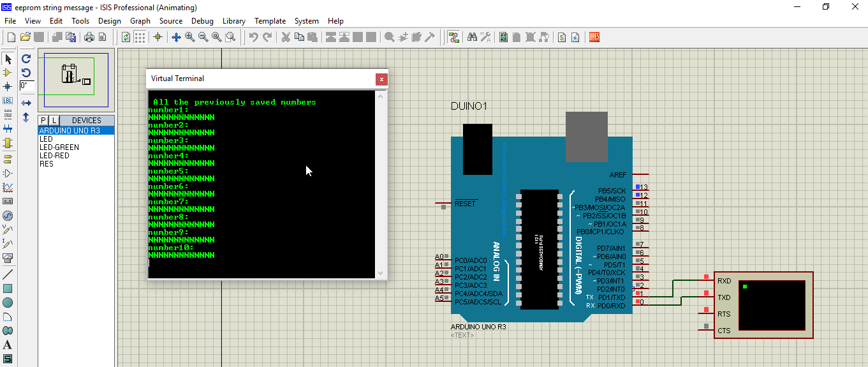Screen dimensions: 868x367
Task: Select ARDUINO UNO R3 in devices list
Action: (x=76, y=130)
